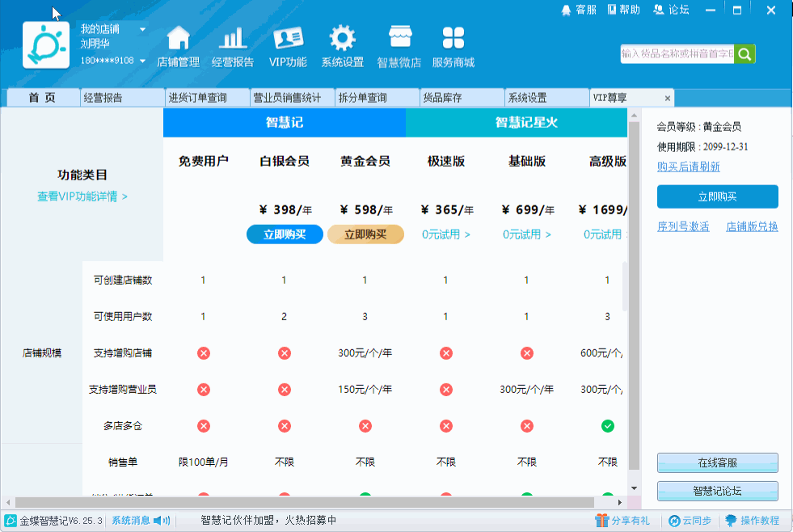Viewport: 793px width, 532px height.
Task: Switch to 进货订单查询 tab
Action: [x=207, y=98]
